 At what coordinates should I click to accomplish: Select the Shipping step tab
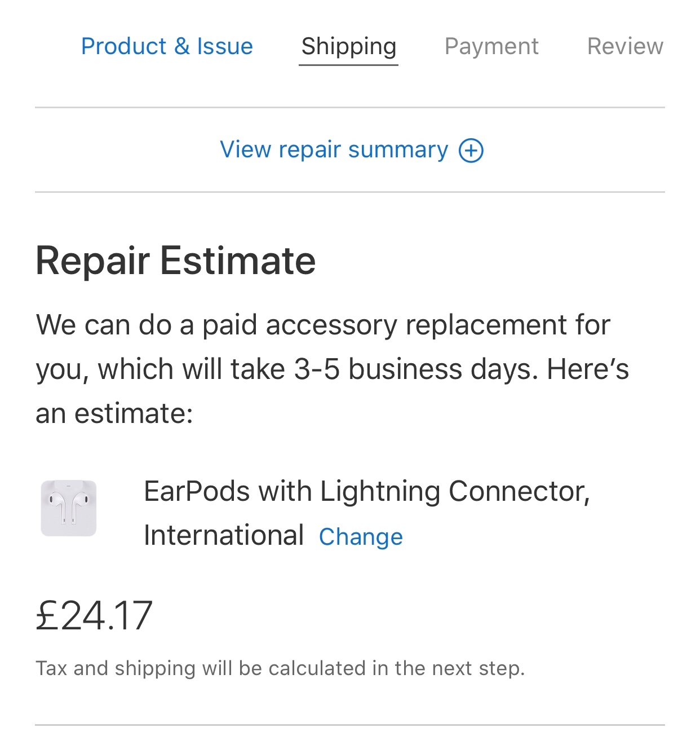click(348, 46)
